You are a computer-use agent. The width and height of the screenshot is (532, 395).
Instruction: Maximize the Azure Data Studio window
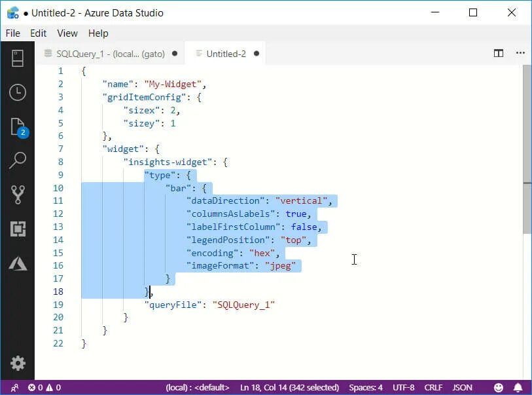point(473,12)
